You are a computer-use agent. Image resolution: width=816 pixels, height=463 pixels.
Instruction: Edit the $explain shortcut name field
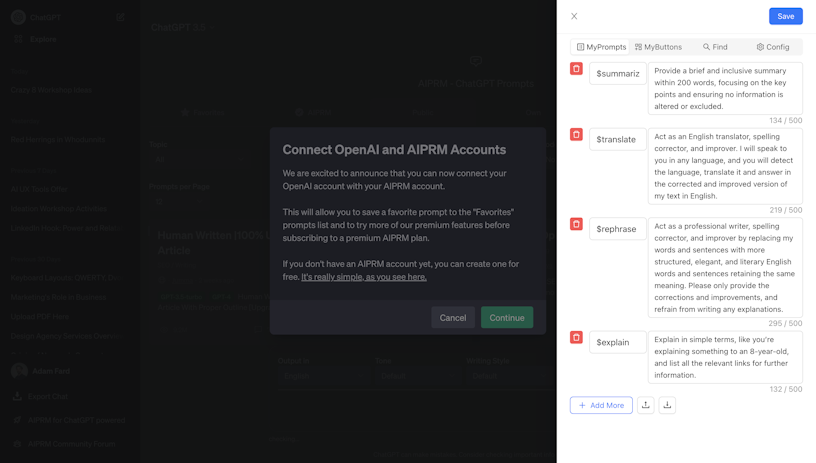tap(618, 342)
